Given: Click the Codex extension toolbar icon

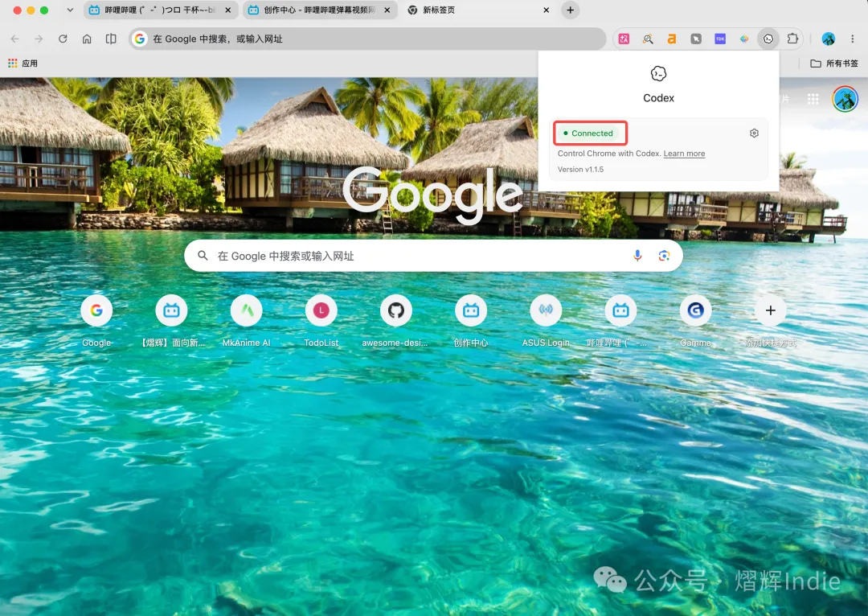Looking at the screenshot, I should [x=768, y=39].
